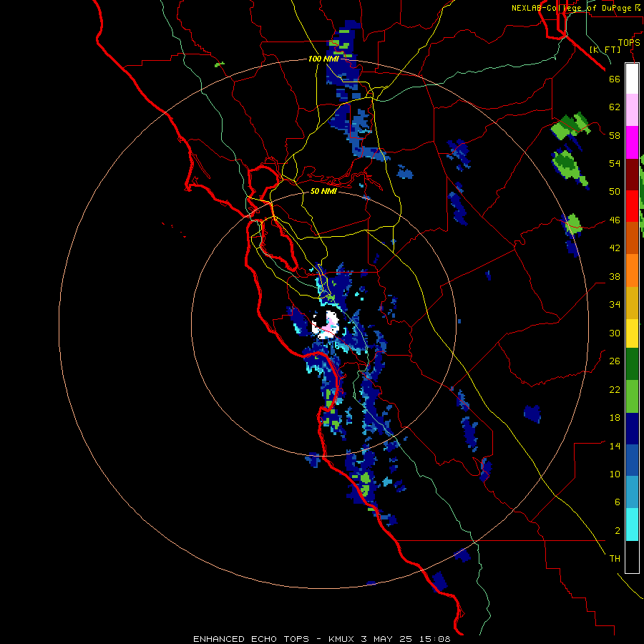Image resolution: width=644 pixels, height=644 pixels.
Task: Pick the dark orange legend swatch
Action: [632, 238]
